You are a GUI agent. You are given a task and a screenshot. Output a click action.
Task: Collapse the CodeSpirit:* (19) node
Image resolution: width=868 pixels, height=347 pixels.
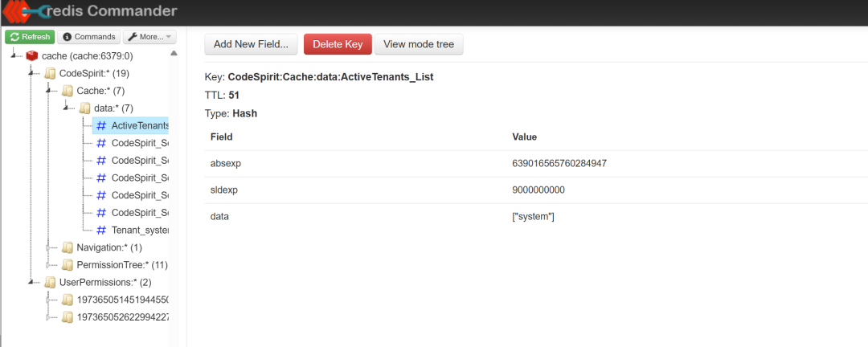[31, 72]
